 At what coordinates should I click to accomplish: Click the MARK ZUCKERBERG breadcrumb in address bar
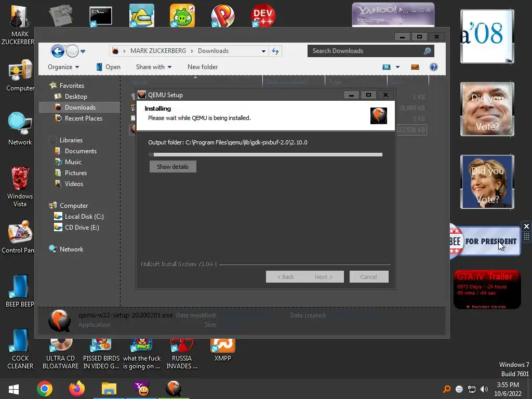pyautogui.click(x=158, y=51)
